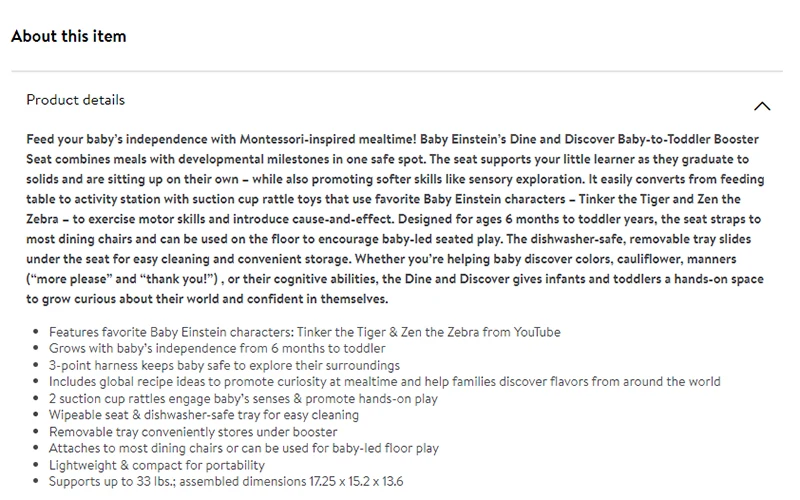
Task: Click the Attaches to most dining chairs bullet
Action: 244,448
